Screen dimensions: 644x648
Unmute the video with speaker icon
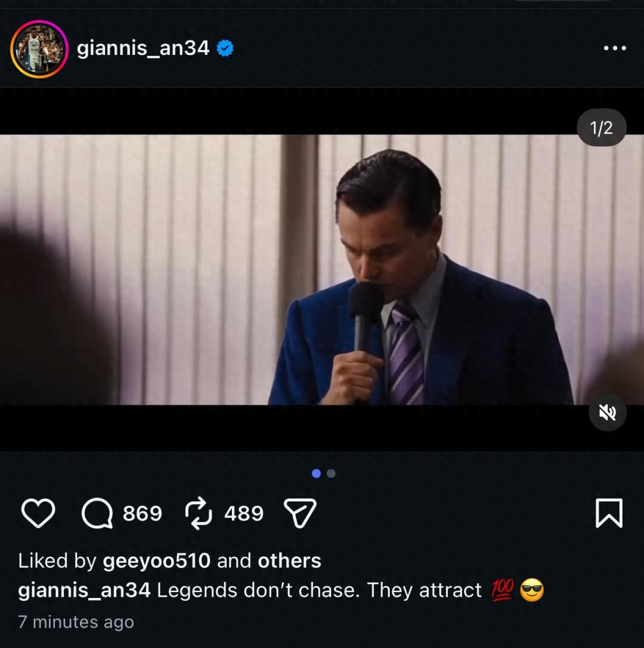607,412
